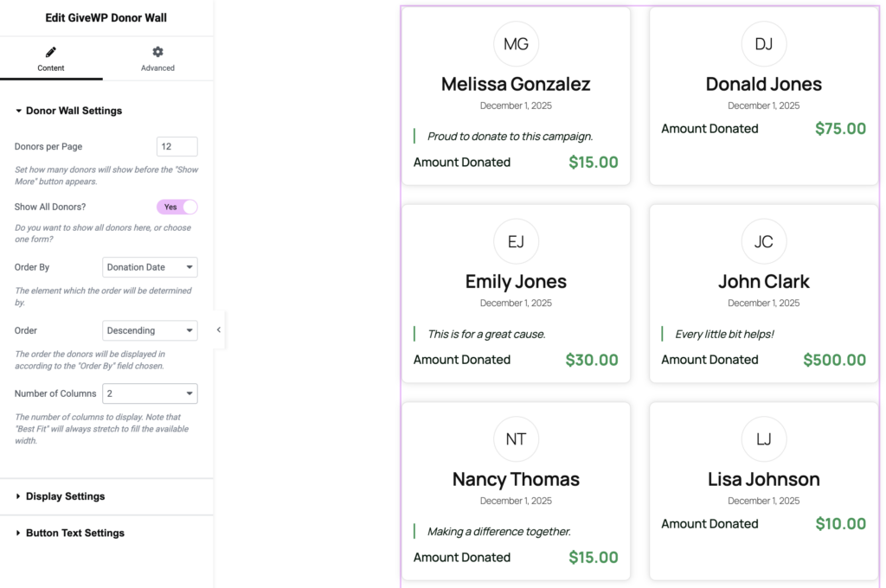Click the LJ avatar for Lisa Johnson
The height and width of the screenshot is (588, 886).
[763, 439]
